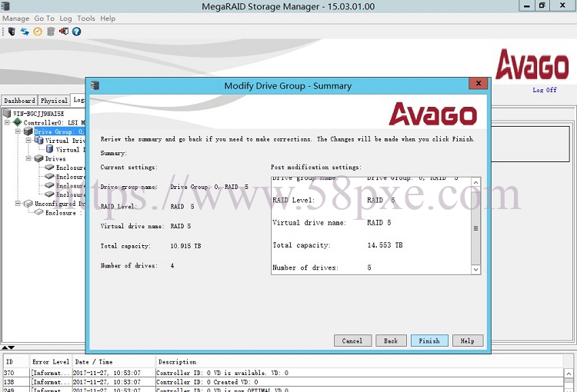Select log entry with ID 370

click(283, 373)
